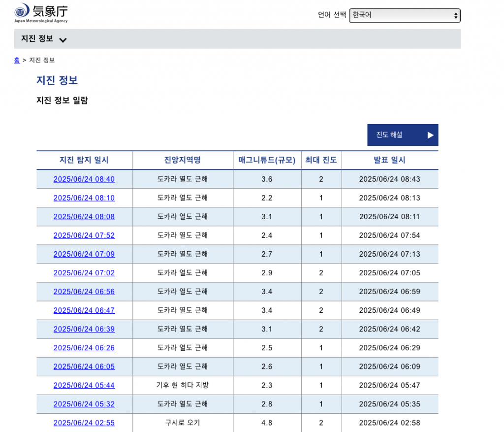This screenshot has width=504, height=432.
Task: Go to 홈 breadcrumb link
Action: (17, 60)
